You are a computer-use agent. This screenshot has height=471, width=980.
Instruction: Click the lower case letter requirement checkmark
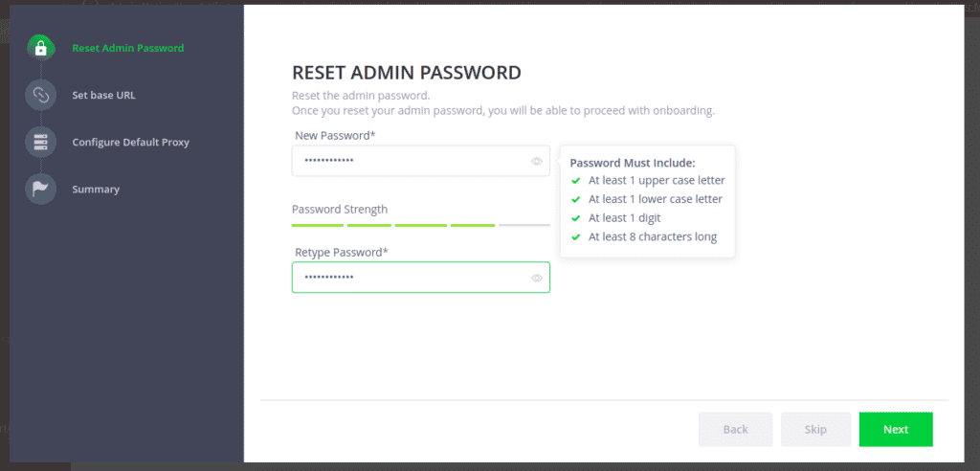576,199
